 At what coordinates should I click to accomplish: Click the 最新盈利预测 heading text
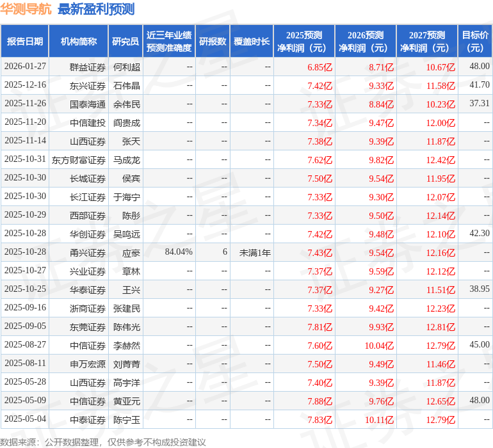tap(96, 9)
